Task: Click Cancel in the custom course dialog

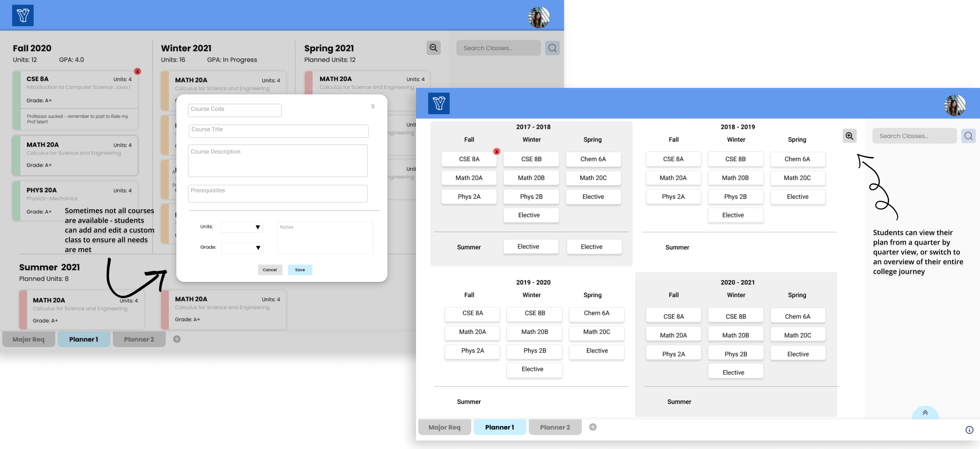Action: click(270, 270)
